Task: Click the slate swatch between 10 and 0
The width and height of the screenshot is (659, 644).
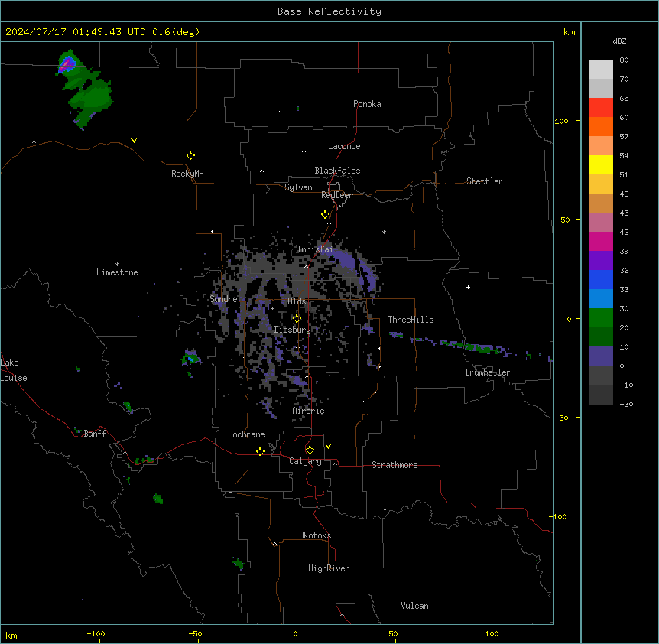Action: click(601, 356)
